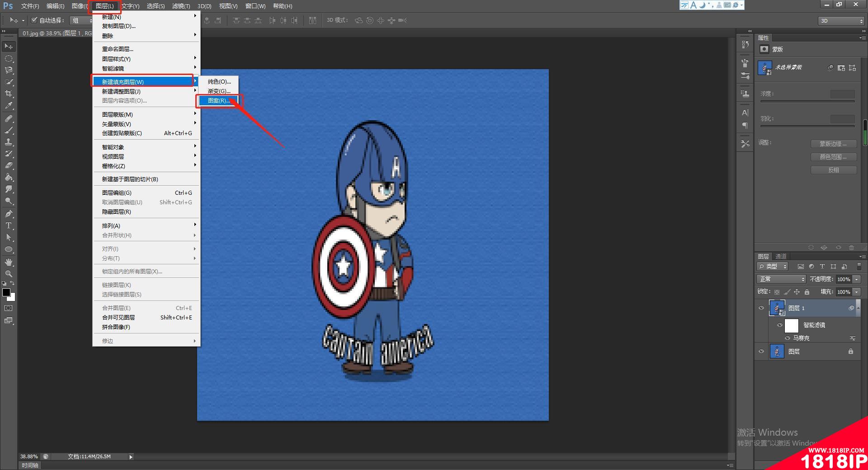Toggle the 自动选择 checkbox
The image size is (868, 470).
(34, 20)
